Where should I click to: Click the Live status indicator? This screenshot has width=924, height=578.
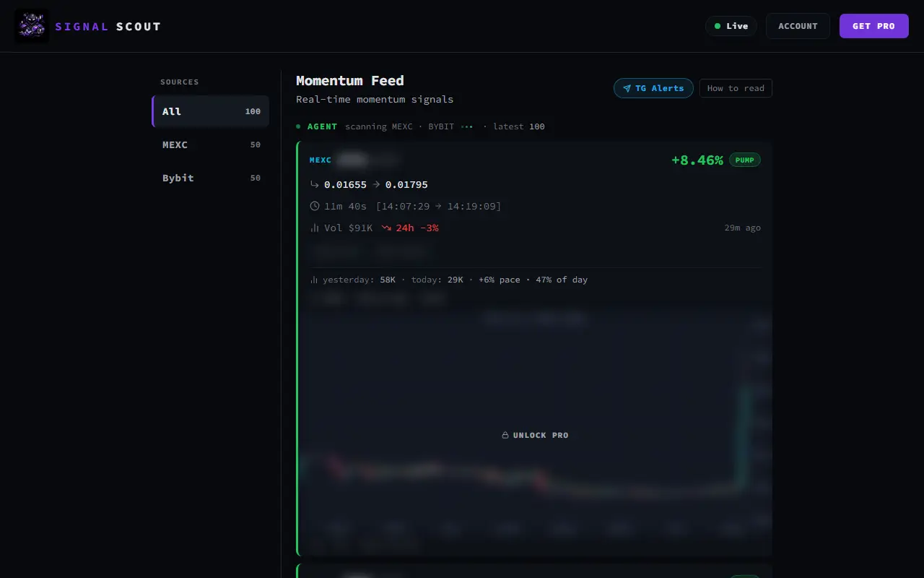(731, 26)
